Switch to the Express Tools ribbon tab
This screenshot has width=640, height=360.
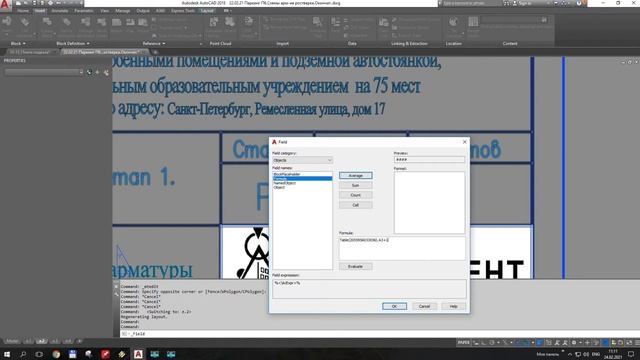point(183,11)
